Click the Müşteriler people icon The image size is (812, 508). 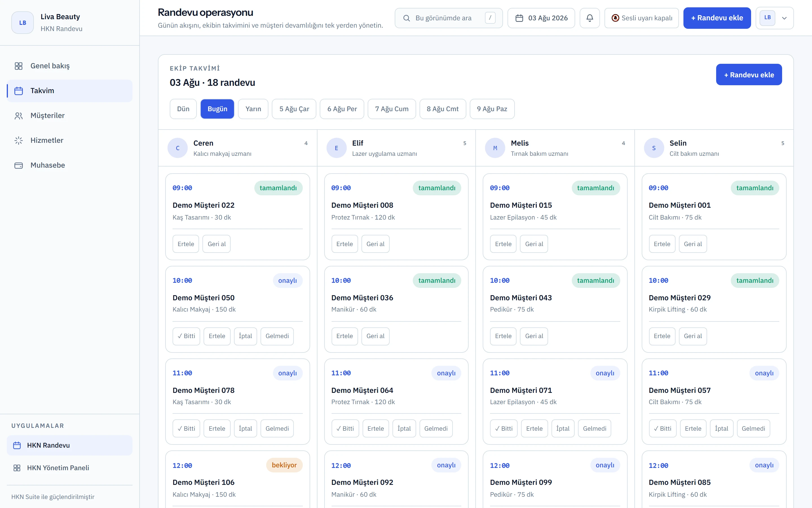(x=18, y=116)
